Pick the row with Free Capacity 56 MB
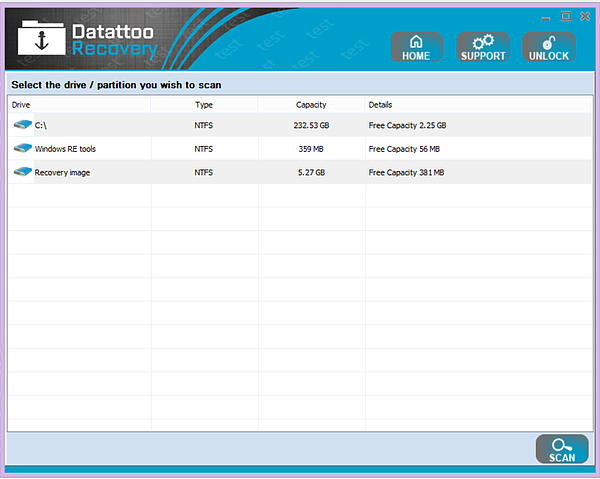The image size is (600, 479). coord(300,149)
